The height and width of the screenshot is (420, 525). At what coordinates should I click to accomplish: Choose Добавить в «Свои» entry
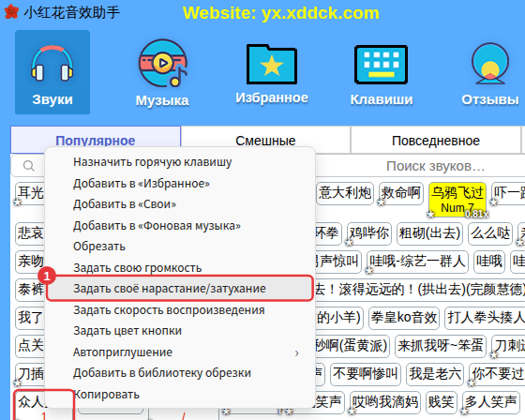(x=180, y=204)
